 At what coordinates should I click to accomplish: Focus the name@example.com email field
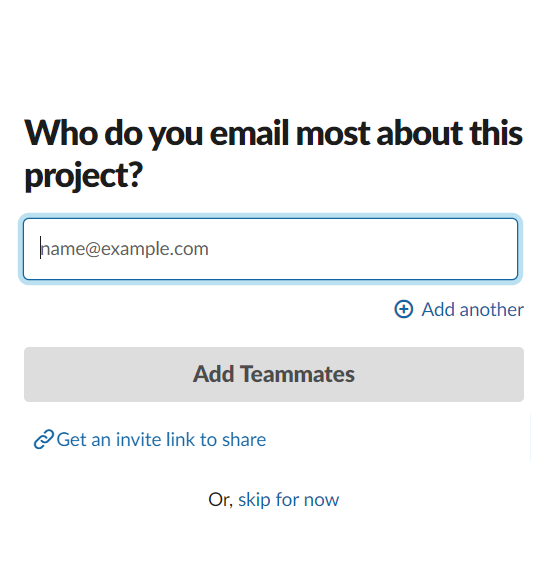271,249
